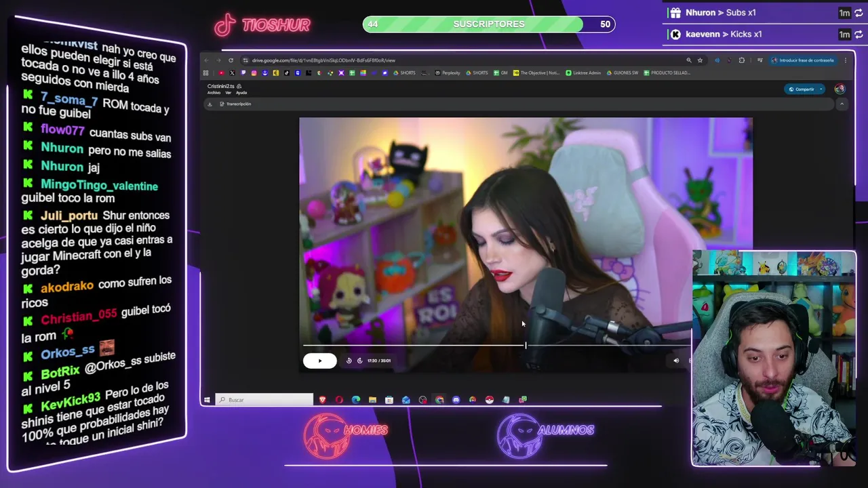Image resolution: width=868 pixels, height=488 pixels.
Task: Open the Perplexity bookmark
Action: [448, 73]
